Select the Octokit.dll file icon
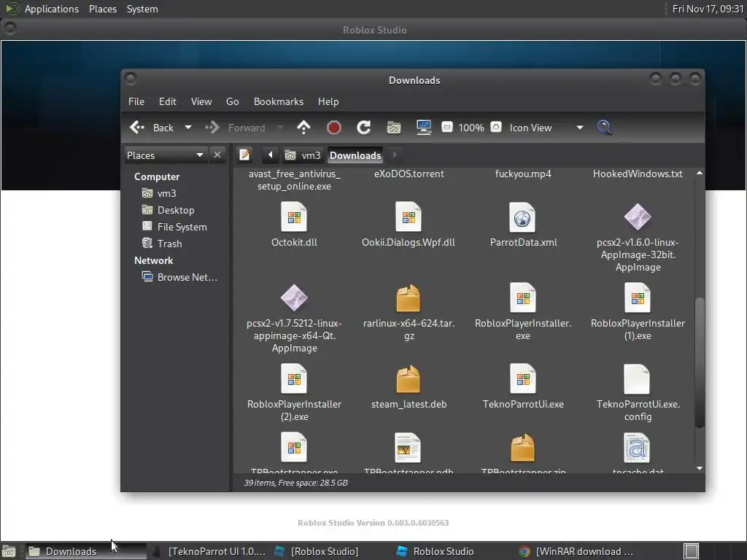The height and width of the screenshot is (560, 747). pos(294,217)
